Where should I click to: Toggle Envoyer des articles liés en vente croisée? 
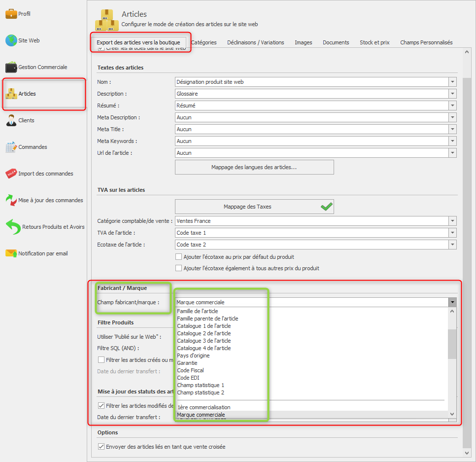coord(101,447)
